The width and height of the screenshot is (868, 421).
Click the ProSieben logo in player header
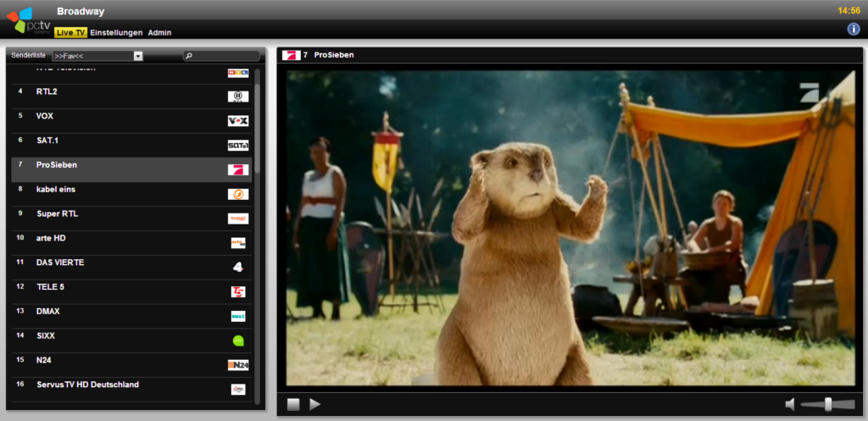[292, 55]
